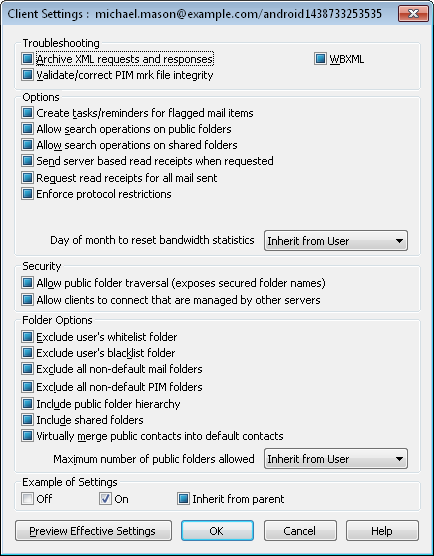This screenshot has height=556, width=434.
Task: Click the Preview Effective Settings button
Action: (93, 531)
